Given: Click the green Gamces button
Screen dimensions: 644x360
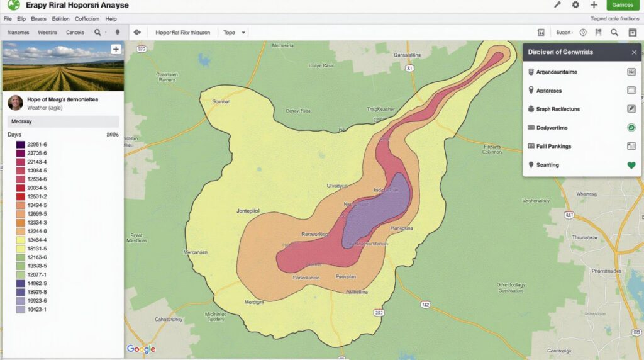Looking at the screenshot, I should pos(623,5).
